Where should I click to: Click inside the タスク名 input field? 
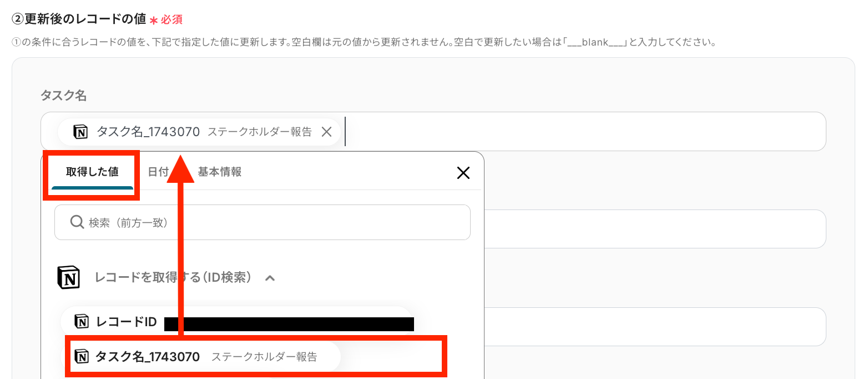click(x=583, y=132)
